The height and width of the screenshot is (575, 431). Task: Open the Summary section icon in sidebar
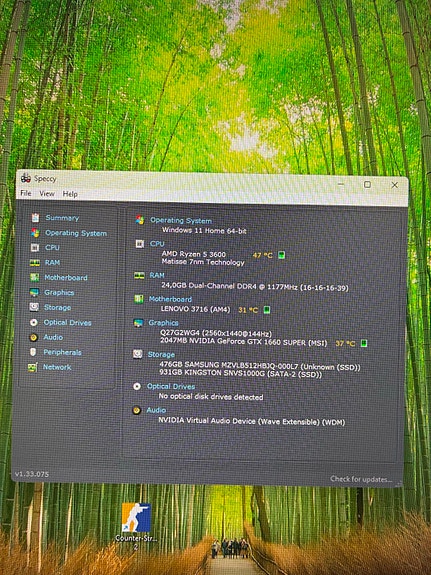pos(35,218)
